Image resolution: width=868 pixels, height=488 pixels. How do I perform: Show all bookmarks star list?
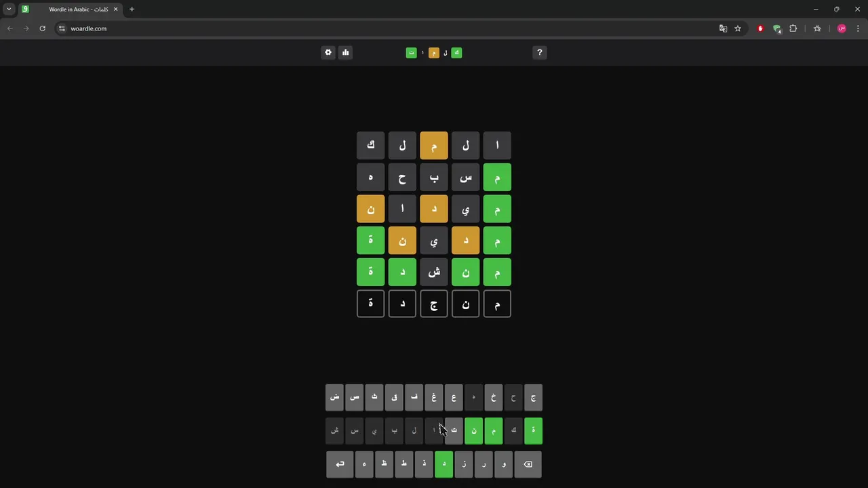pyautogui.click(x=817, y=28)
